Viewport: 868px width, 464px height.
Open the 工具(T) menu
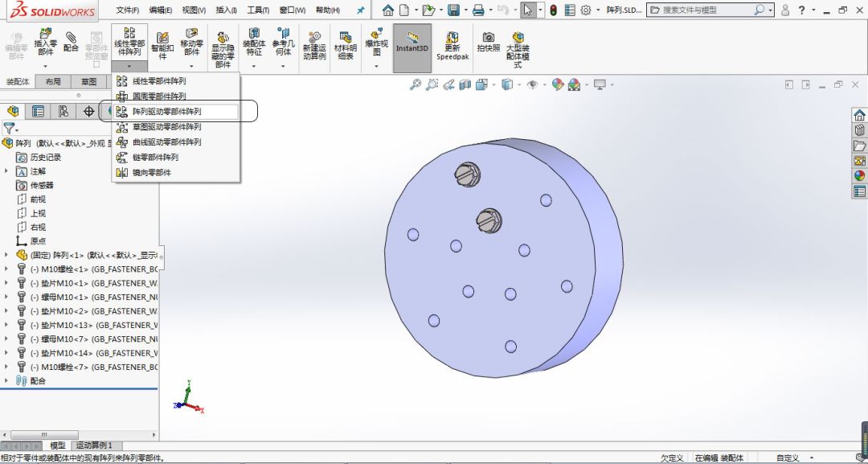coord(258,10)
